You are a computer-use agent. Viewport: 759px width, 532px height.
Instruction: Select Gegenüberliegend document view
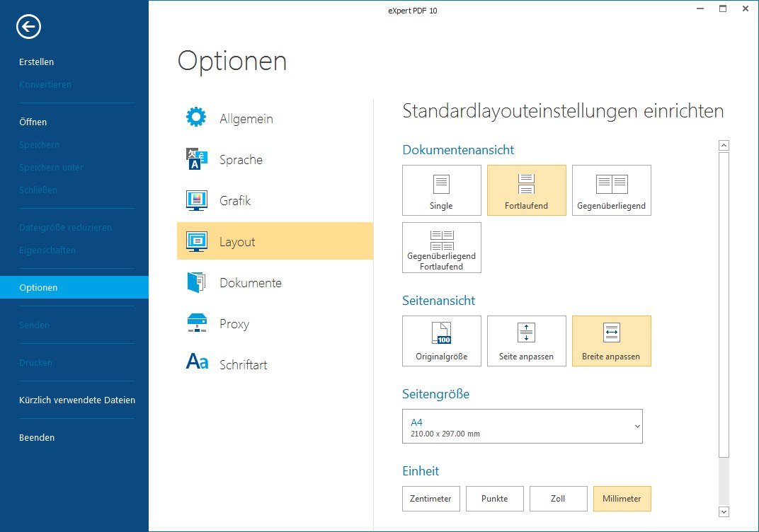coord(611,190)
